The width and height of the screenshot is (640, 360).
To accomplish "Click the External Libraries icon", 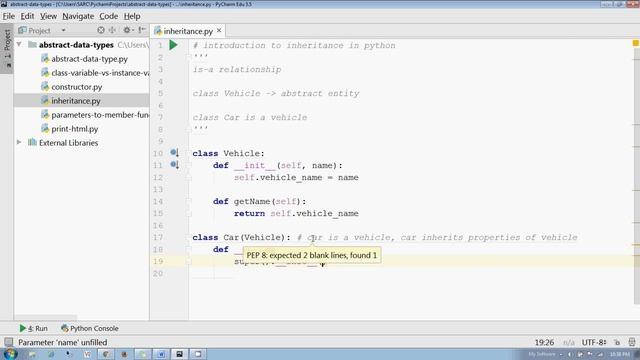I will (x=32, y=142).
